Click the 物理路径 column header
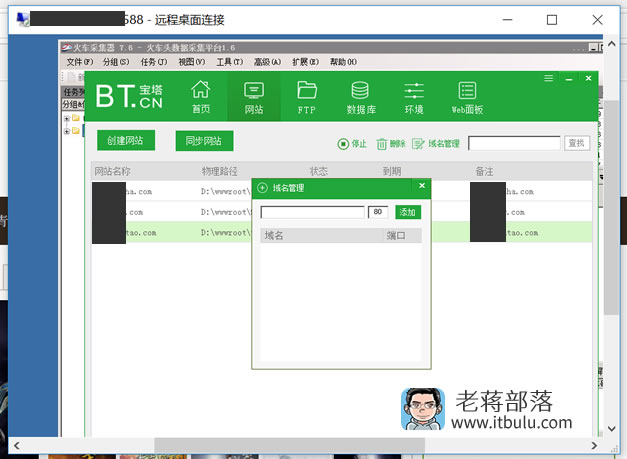 pyautogui.click(x=220, y=172)
